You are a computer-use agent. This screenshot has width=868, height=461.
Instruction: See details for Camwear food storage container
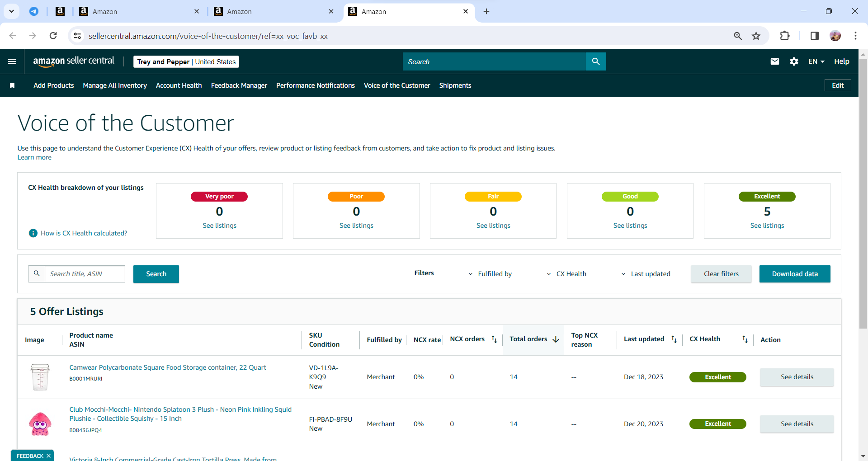[x=797, y=377]
